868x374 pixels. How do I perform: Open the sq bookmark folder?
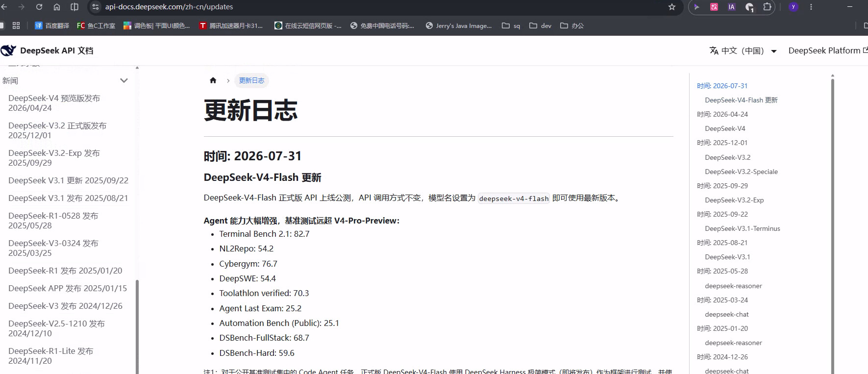511,25
